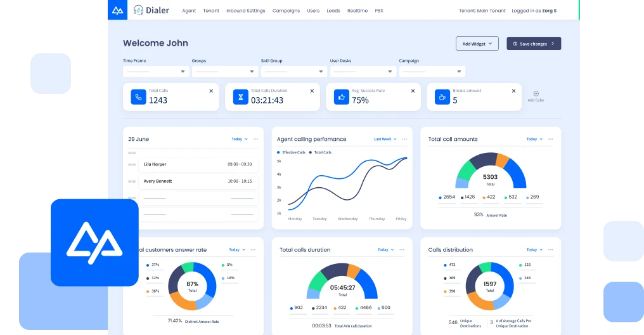Click the Total Calls Duration hourglass icon
Screen dimensions: 644x335
click(241, 97)
